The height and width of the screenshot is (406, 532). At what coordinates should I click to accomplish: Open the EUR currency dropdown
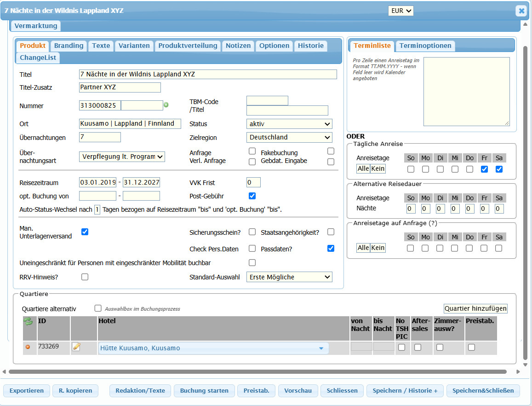click(401, 11)
